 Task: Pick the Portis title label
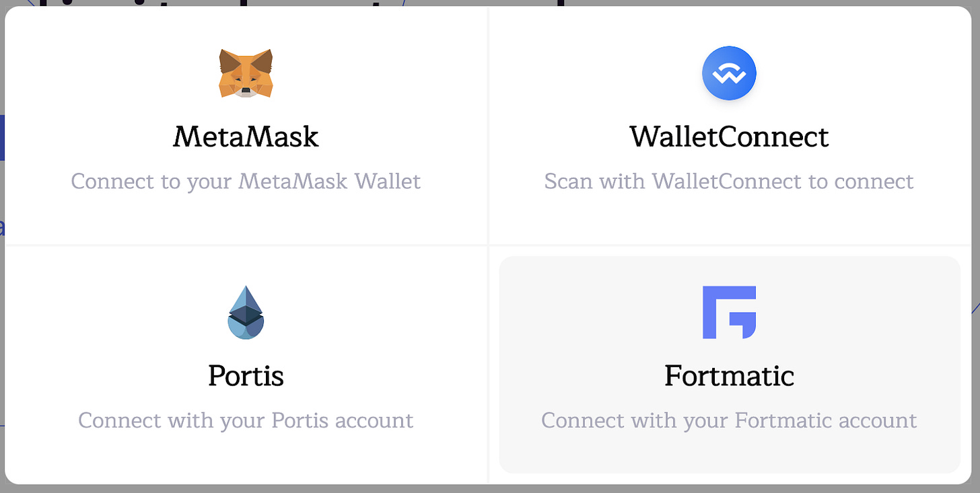coord(246,375)
